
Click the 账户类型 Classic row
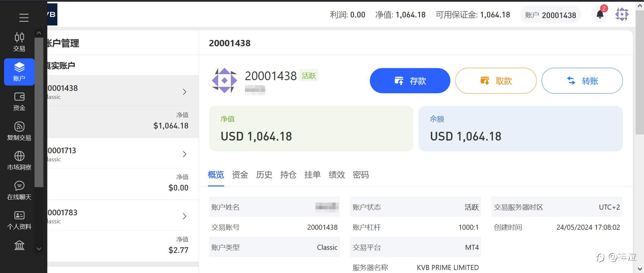click(275, 247)
